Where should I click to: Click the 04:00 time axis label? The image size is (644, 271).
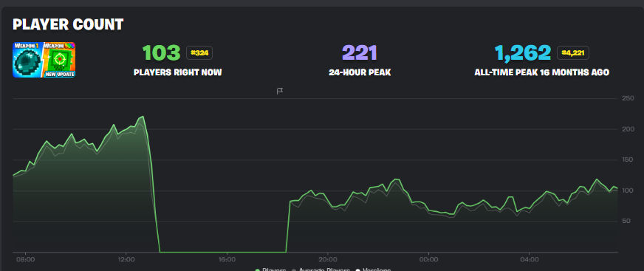click(529, 260)
